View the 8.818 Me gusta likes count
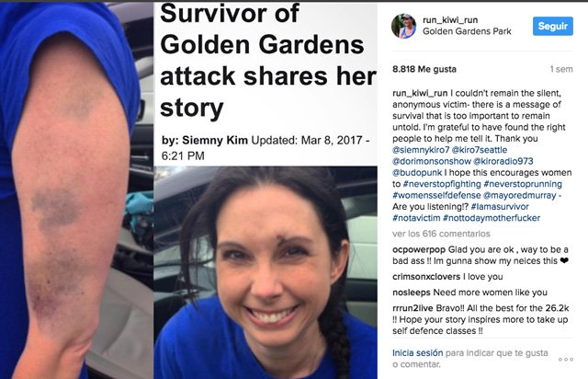The image size is (588, 379). pyautogui.click(x=424, y=69)
